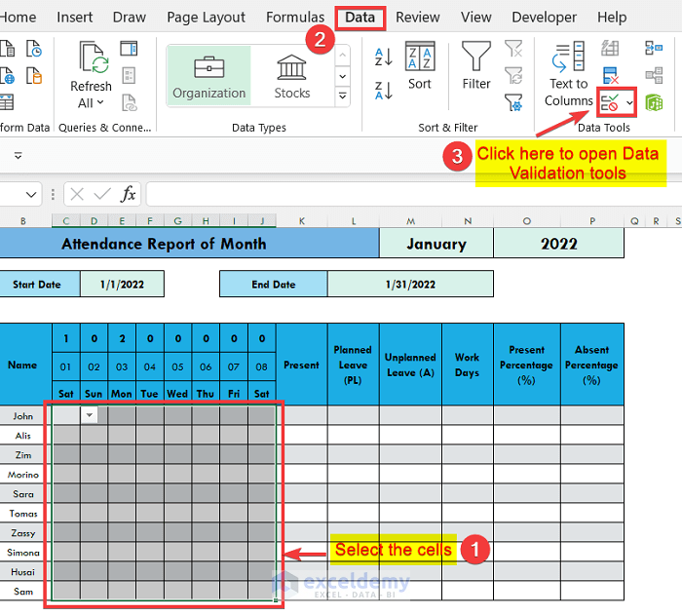Image resolution: width=682 pixels, height=616 pixels.
Task: Select the 1/1/2022 start date cell
Action: [x=122, y=284]
